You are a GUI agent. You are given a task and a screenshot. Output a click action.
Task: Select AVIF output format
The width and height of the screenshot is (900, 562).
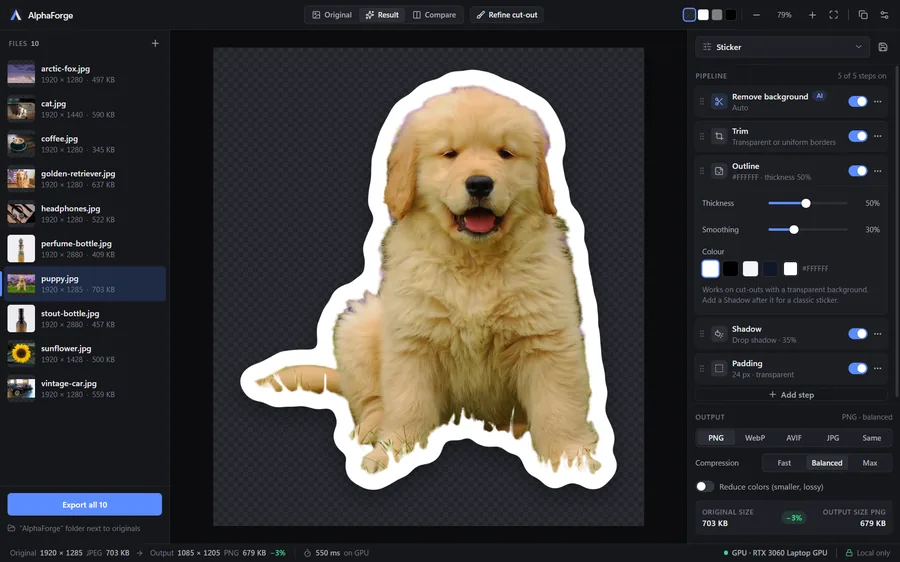(794, 438)
